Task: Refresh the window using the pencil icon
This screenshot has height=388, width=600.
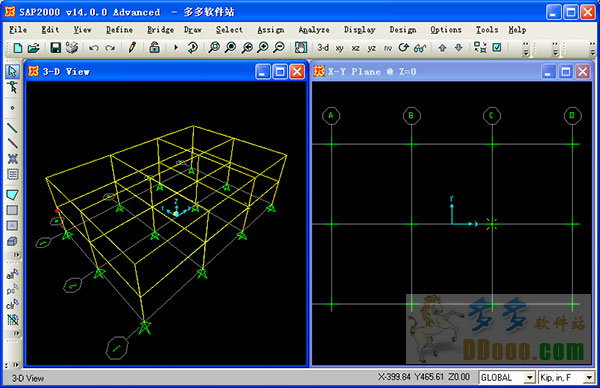Action: [132, 48]
